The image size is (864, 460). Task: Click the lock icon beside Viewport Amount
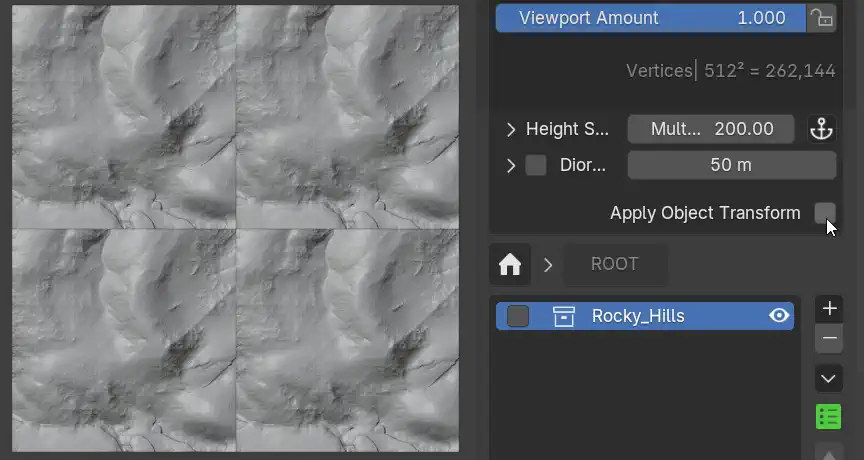tap(821, 18)
